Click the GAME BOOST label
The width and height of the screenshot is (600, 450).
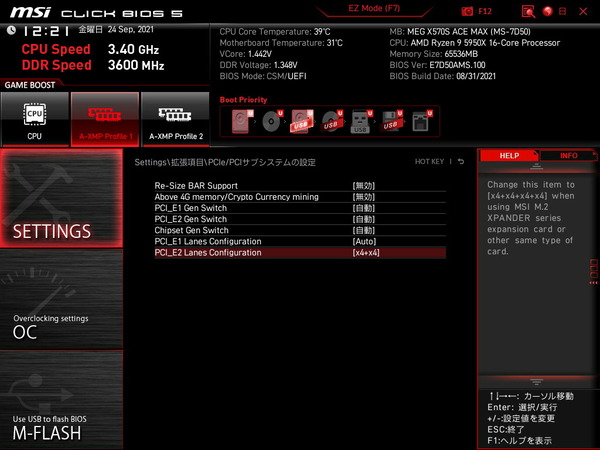(30, 85)
